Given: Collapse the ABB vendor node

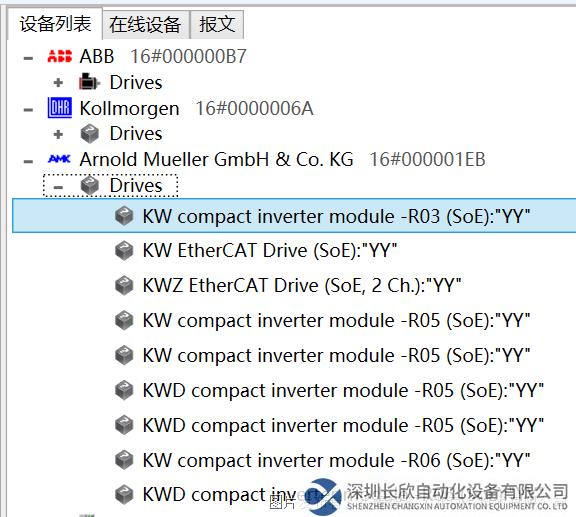Looking at the screenshot, I should (28, 58).
